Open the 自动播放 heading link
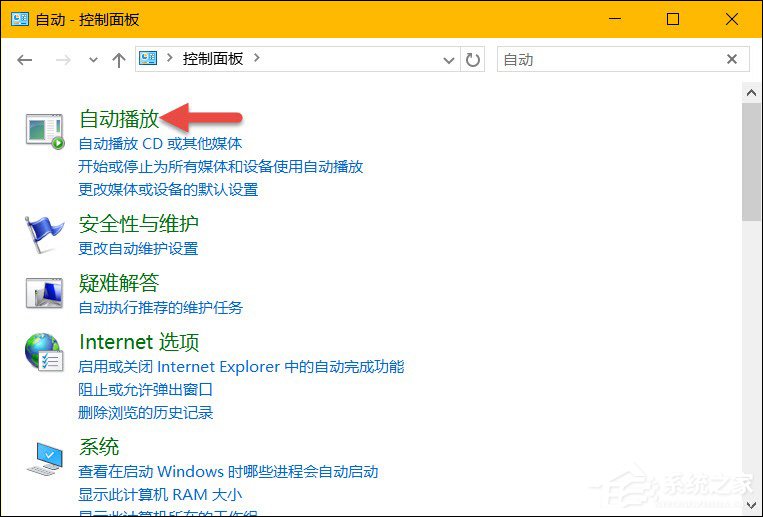 coord(119,118)
